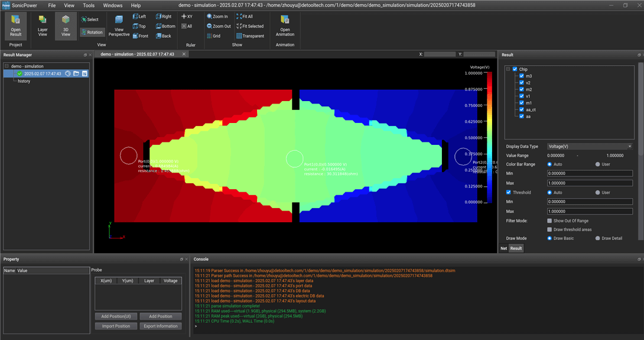Open the Tools menu

point(89,5)
